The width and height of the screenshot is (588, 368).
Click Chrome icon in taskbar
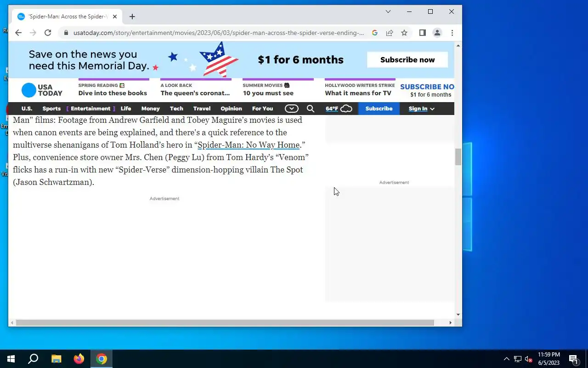[x=102, y=359]
